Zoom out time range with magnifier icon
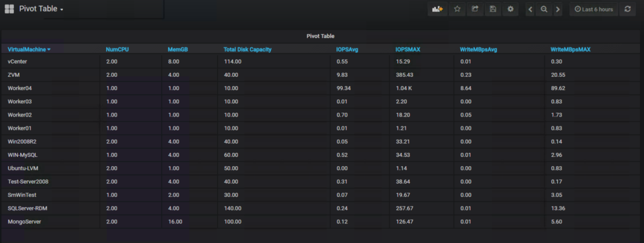 click(x=544, y=9)
